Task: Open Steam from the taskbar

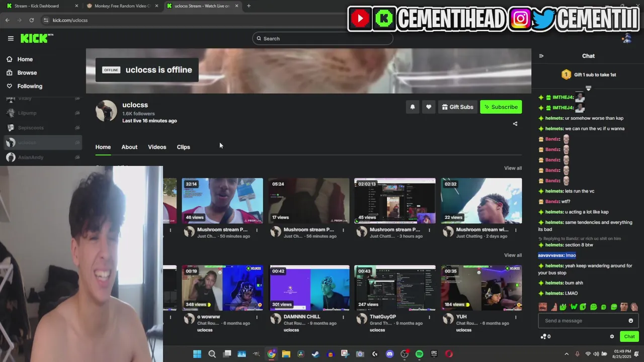Action: pos(315,354)
